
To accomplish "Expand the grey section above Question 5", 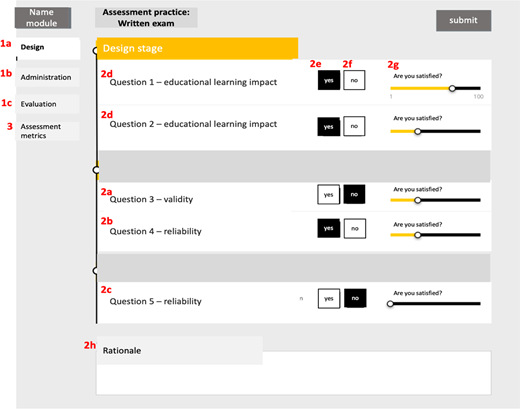I will (x=294, y=268).
